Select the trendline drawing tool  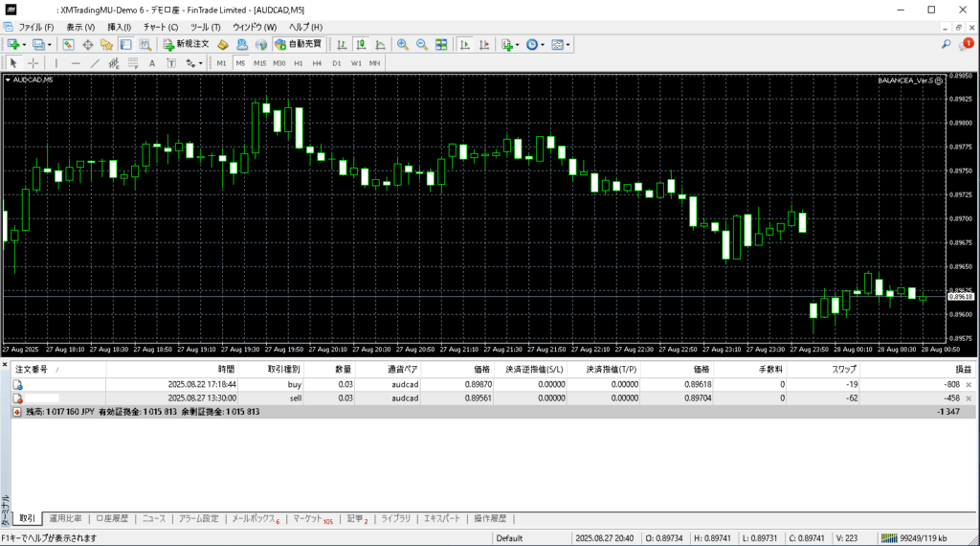coord(95,63)
